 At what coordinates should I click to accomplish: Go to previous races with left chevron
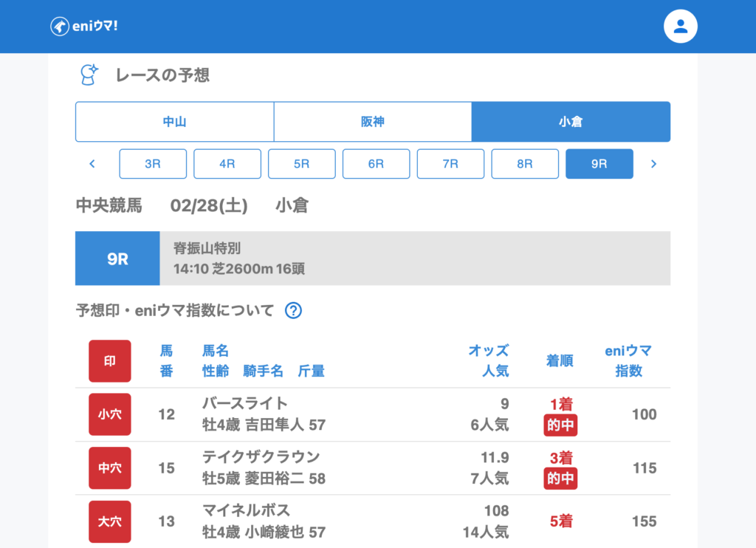[92, 164]
